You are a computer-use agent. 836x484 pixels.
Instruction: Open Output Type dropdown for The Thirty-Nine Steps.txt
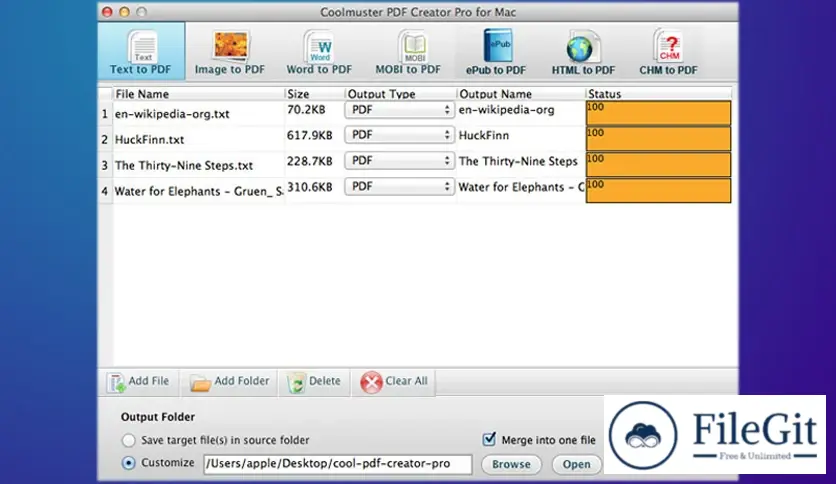tap(399, 160)
